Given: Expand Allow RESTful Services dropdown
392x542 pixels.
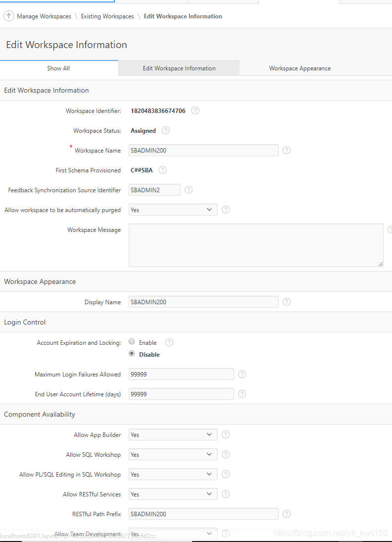Looking at the screenshot, I should tap(173, 494).
